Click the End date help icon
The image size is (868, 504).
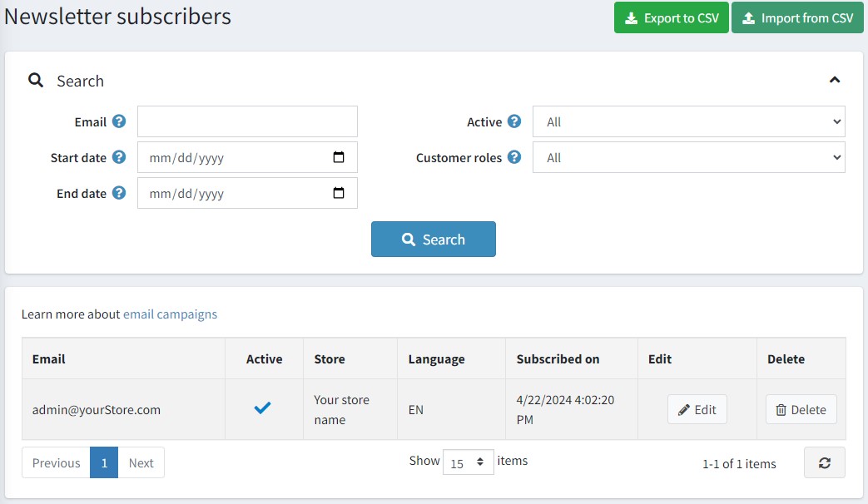[119, 193]
